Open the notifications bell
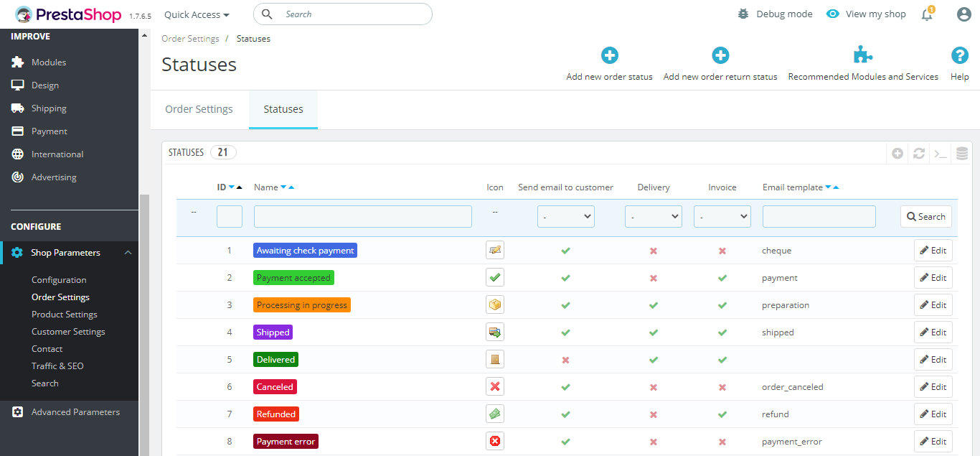Viewport: 980px width, 456px height. click(927, 14)
